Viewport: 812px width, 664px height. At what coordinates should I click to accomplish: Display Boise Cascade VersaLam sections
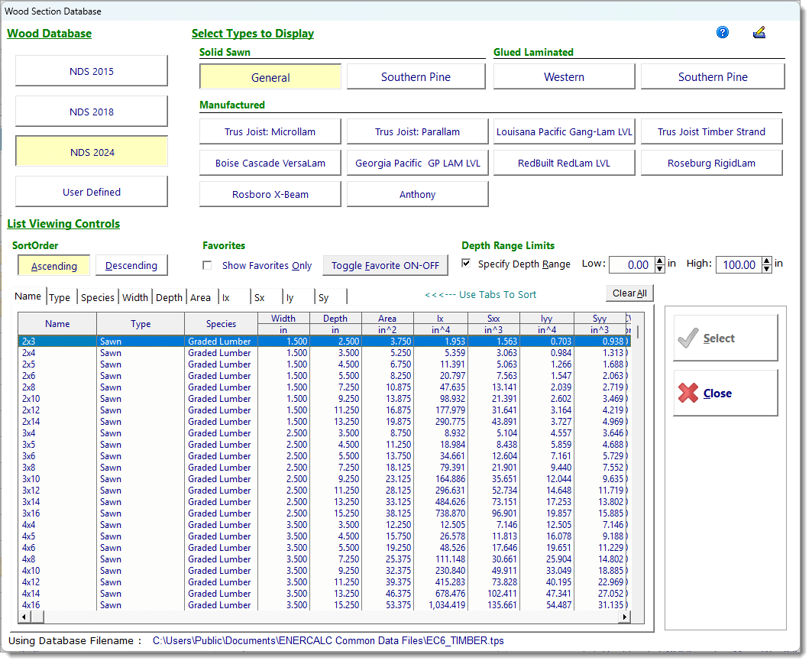(270, 164)
